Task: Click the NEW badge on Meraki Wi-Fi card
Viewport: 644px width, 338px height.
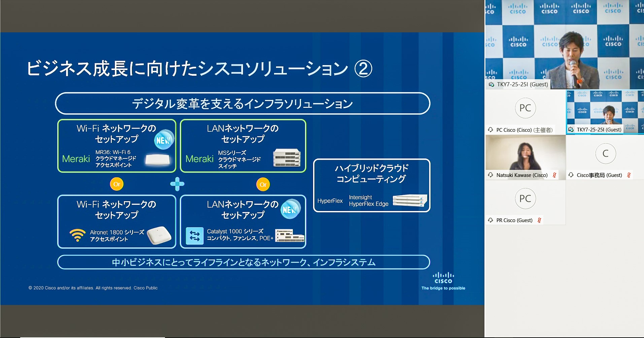Action: [164, 140]
